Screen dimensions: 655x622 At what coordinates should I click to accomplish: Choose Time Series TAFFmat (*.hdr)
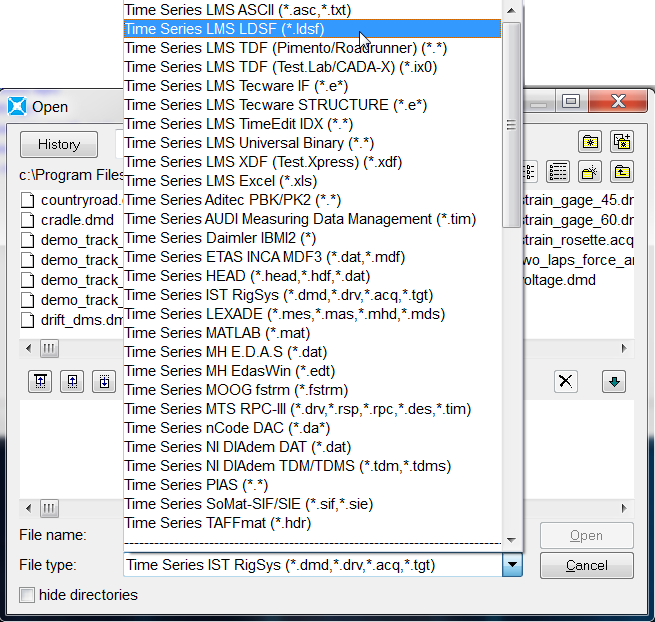coord(312,523)
